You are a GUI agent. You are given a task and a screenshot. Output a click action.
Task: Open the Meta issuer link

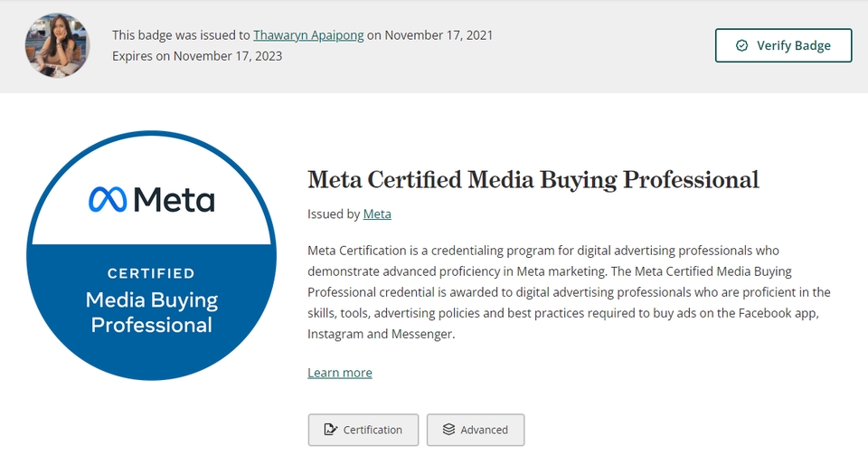coord(377,214)
